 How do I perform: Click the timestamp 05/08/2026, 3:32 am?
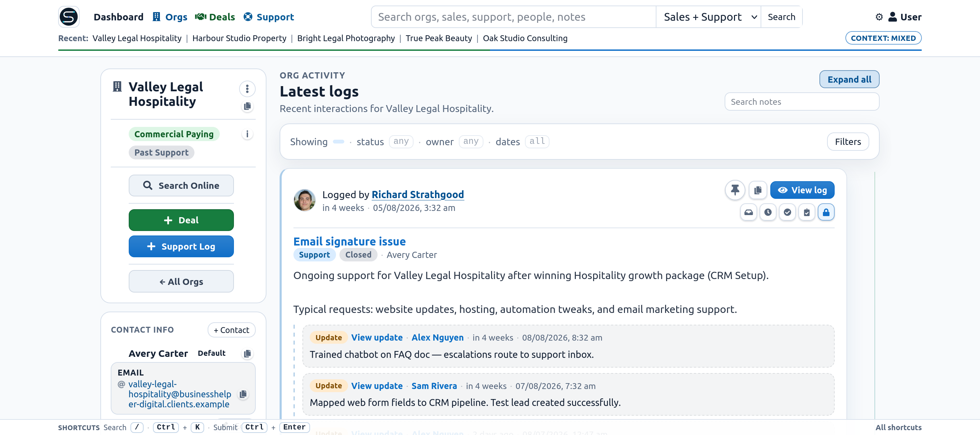point(414,207)
